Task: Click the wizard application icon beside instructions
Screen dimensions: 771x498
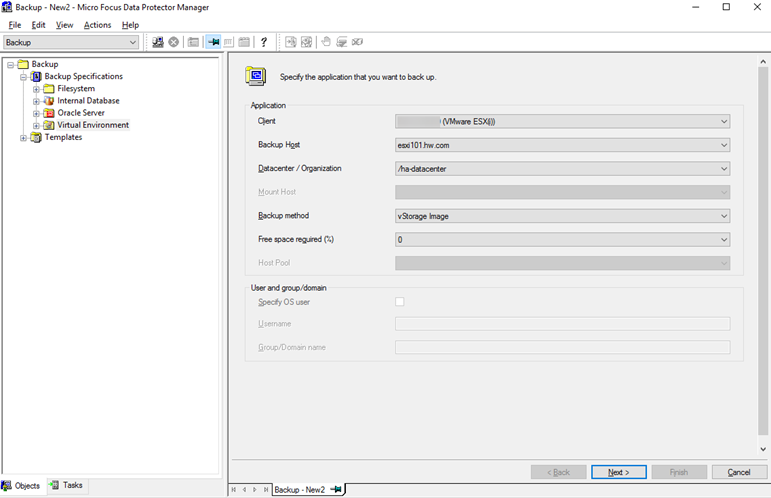Action: point(256,76)
